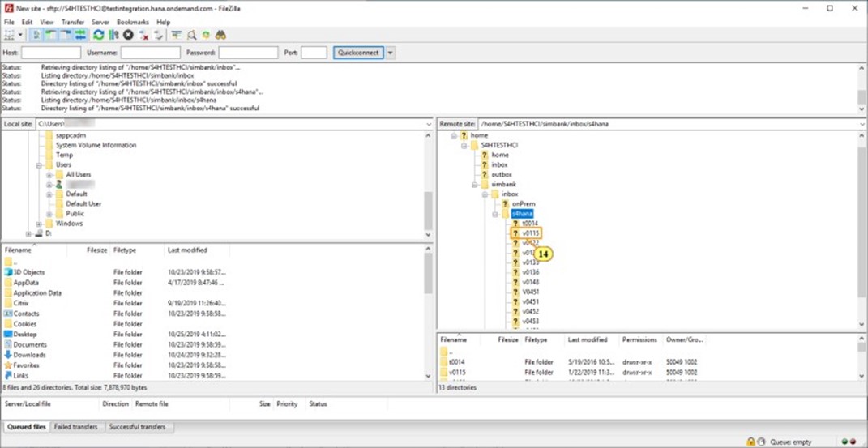Click the Disconnect from server icon

[x=143, y=35]
